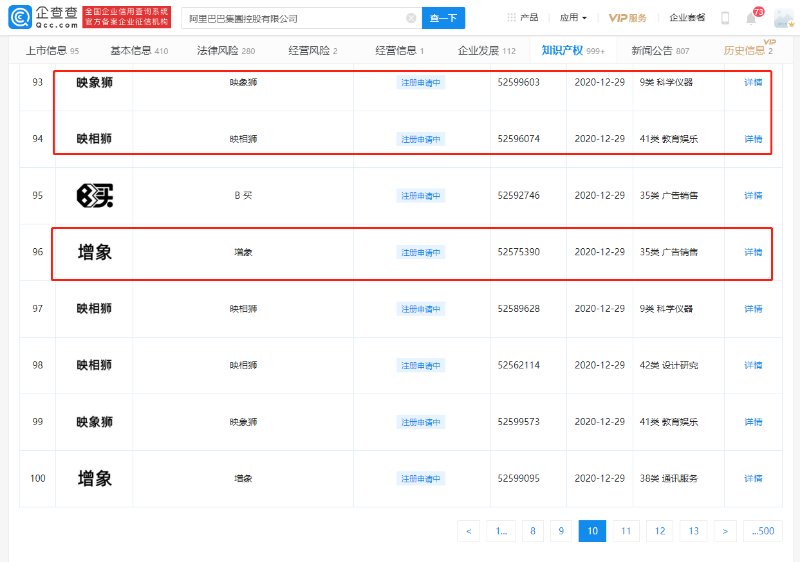The image size is (800, 562).
Task: Click registration number 52599095
Action: (518, 479)
